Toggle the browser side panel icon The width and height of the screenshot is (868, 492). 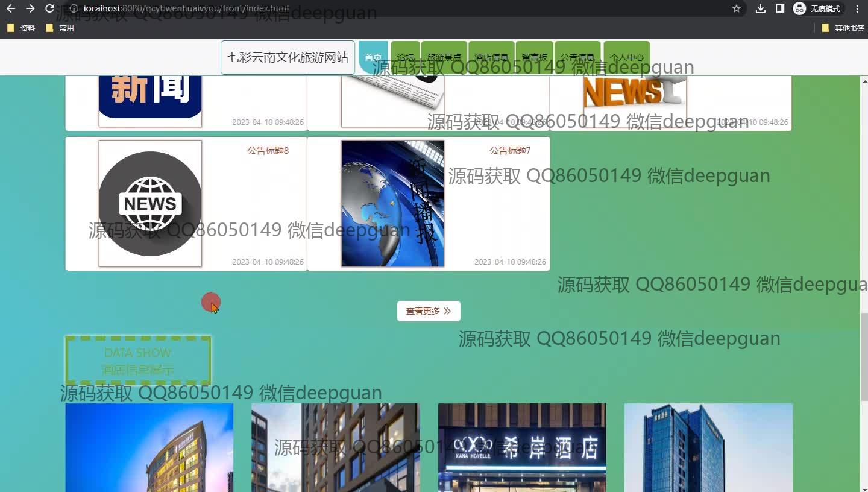pyautogui.click(x=780, y=8)
